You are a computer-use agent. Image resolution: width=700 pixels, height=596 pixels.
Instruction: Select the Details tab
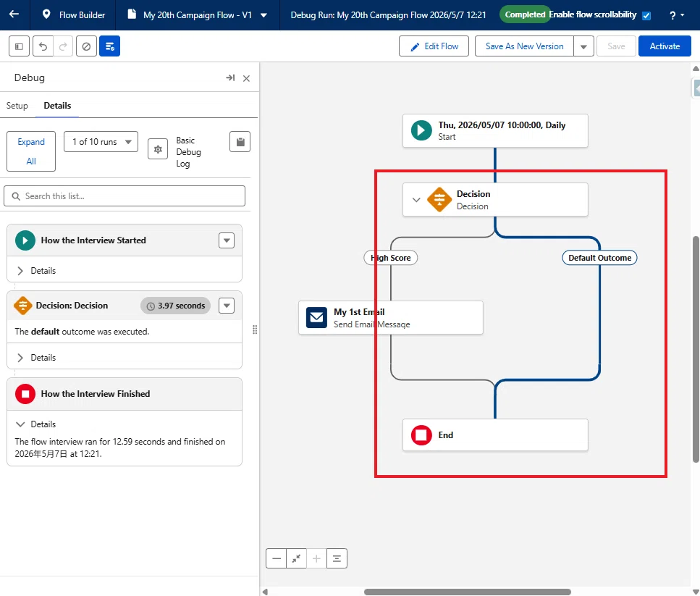tap(57, 105)
